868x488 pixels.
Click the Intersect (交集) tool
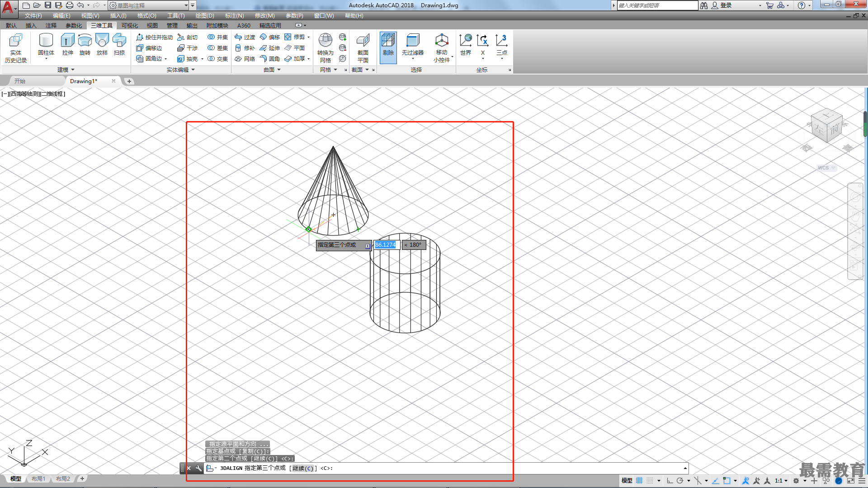click(217, 59)
